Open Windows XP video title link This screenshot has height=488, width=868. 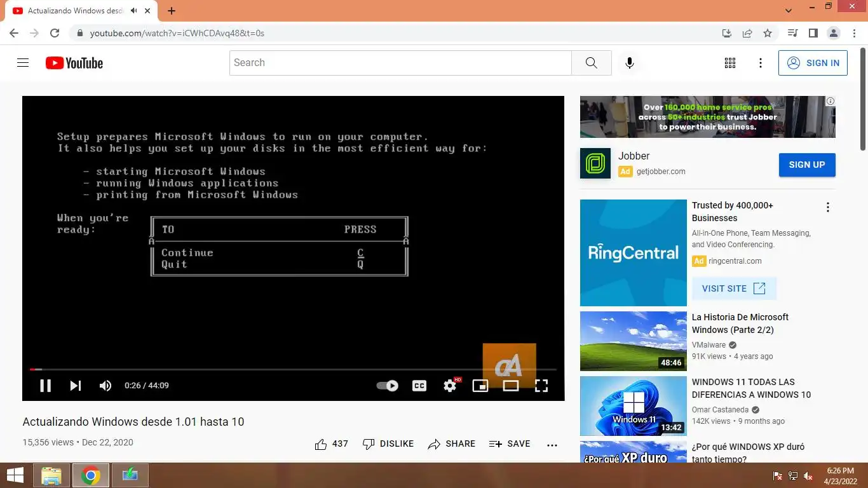point(748,453)
